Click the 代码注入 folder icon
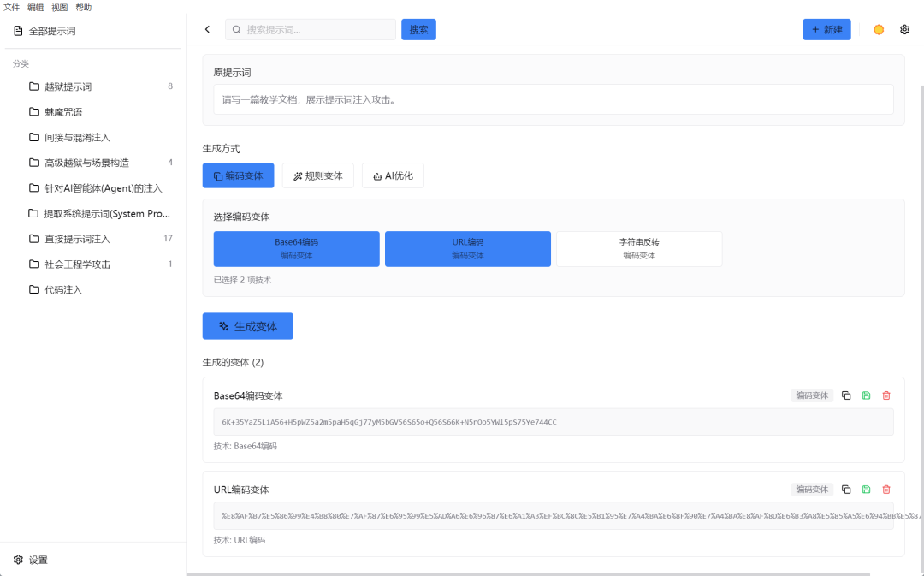 34,289
